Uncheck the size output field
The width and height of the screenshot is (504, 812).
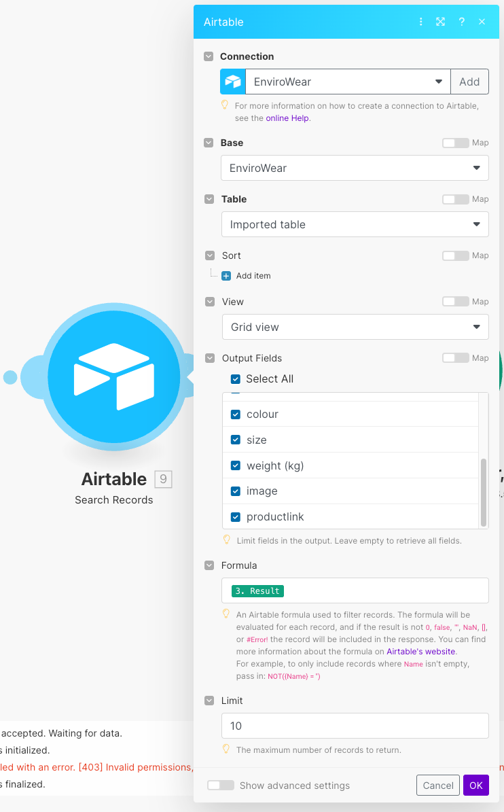(x=236, y=440)
